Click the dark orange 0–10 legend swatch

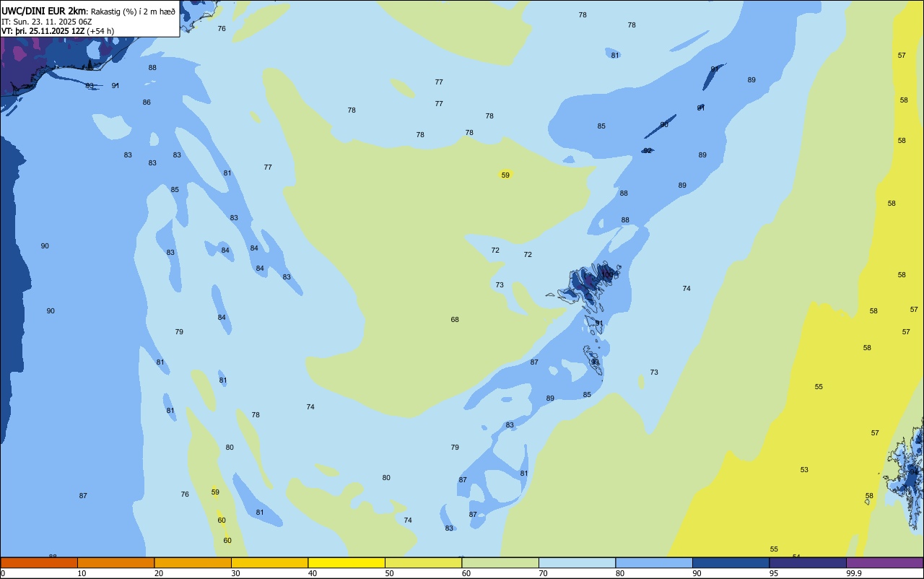pyautogui.click(x=39, y=562)
